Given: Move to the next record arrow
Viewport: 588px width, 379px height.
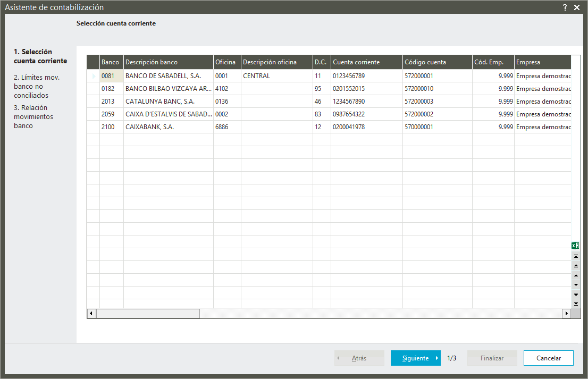Looking at the screenshot, I should [576, 284].
